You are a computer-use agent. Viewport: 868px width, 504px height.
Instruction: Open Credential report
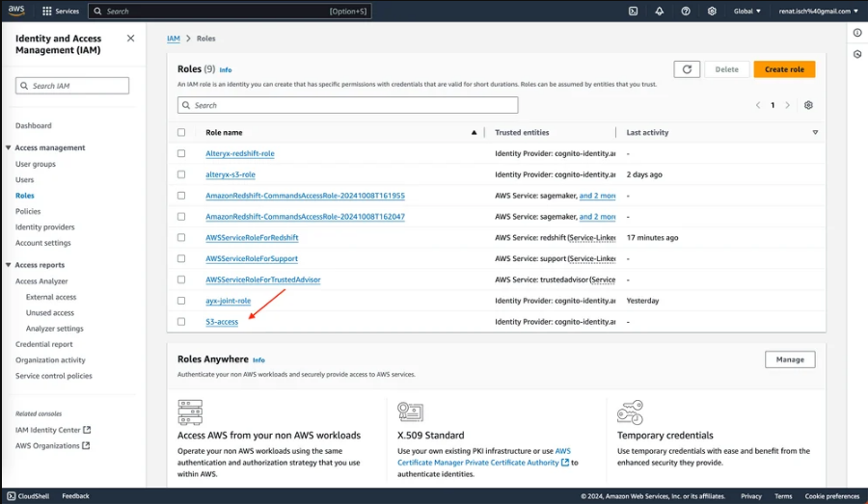tap(43, 344)
